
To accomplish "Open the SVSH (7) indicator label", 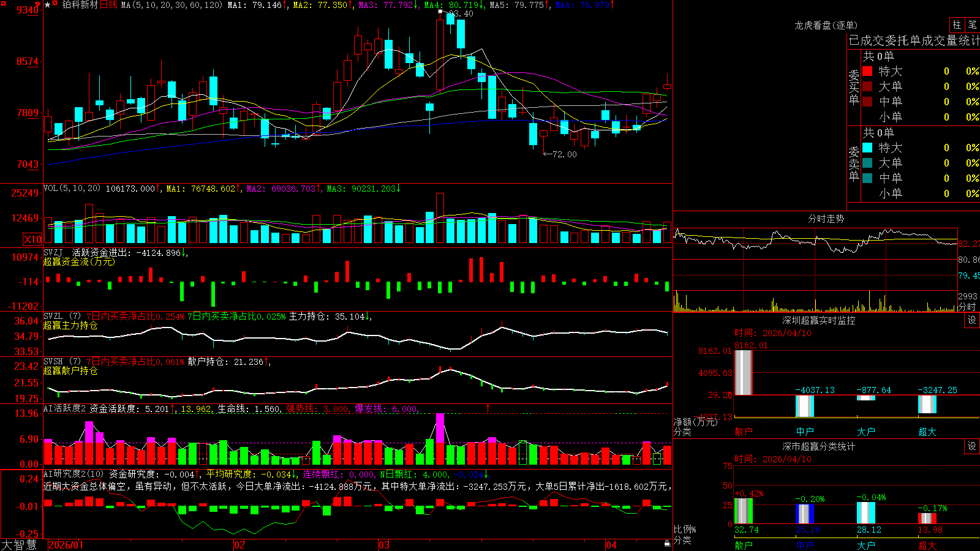I will [62, 362].
